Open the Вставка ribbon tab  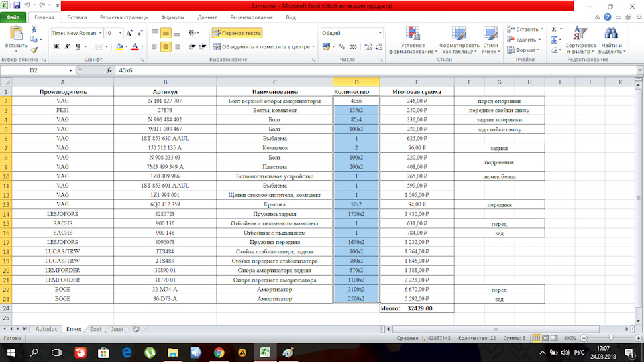[x=76, y=17]
